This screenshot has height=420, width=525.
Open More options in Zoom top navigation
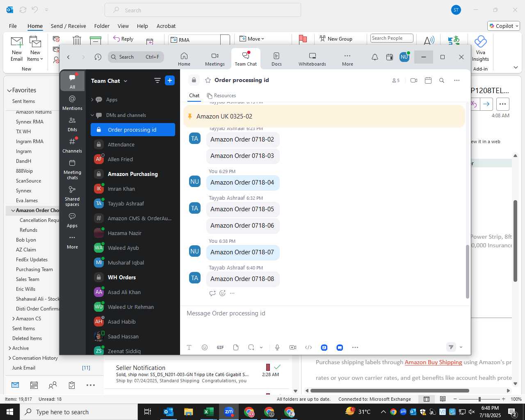347,59
